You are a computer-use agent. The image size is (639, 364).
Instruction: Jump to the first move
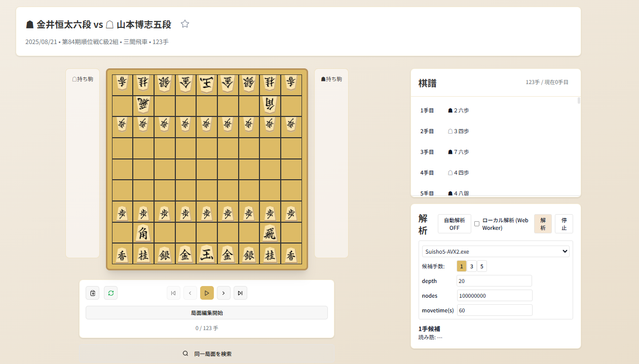coord(173,293)
